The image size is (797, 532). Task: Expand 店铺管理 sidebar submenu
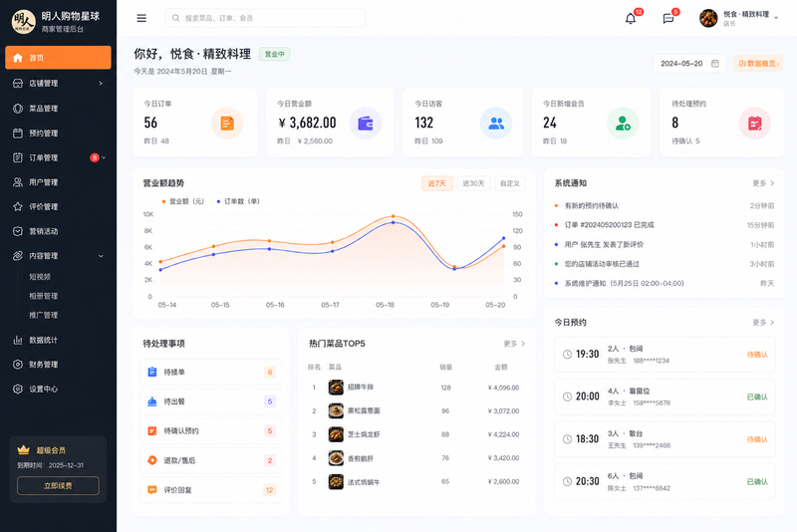(x=58, y=84)
